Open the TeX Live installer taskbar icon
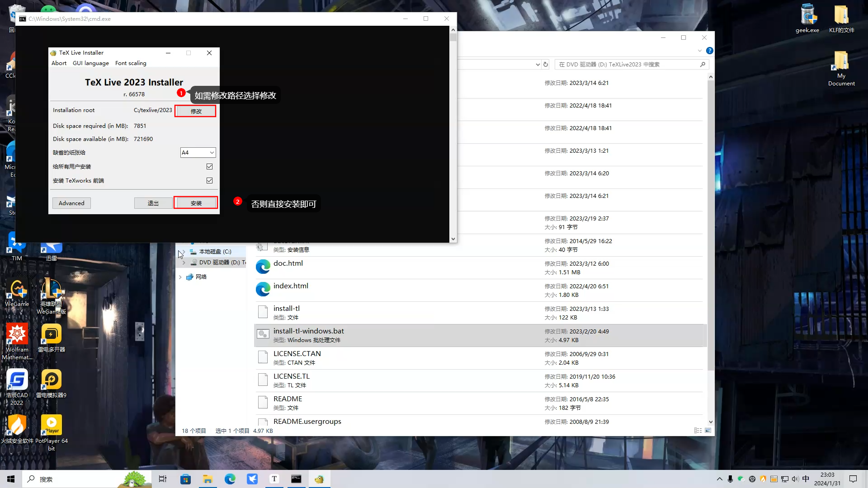 tap(319, 479)
